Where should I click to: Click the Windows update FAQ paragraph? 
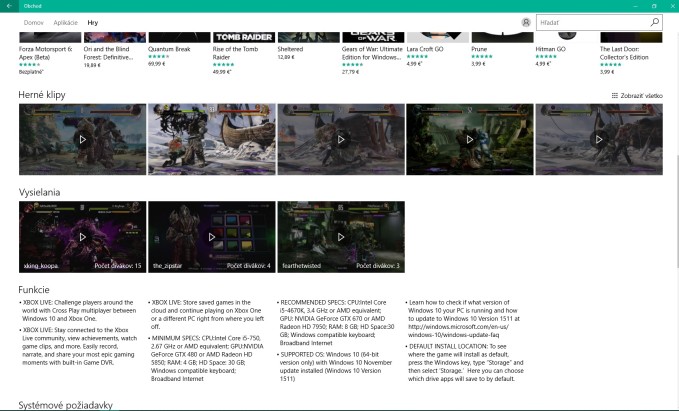(464, 318)
